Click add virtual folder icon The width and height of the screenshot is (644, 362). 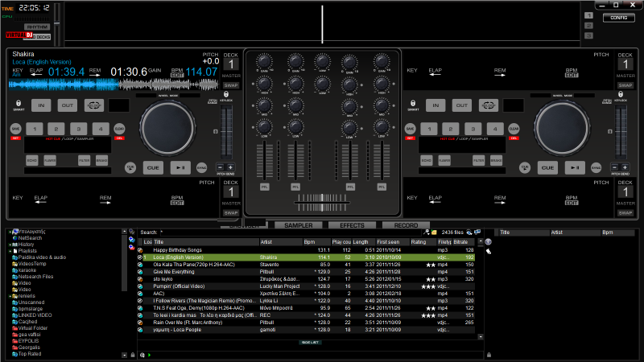click(x=132, y=247)
